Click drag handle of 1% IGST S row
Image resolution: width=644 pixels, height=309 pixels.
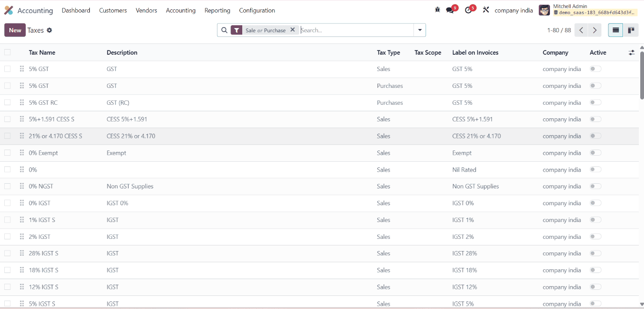(22, 220)
